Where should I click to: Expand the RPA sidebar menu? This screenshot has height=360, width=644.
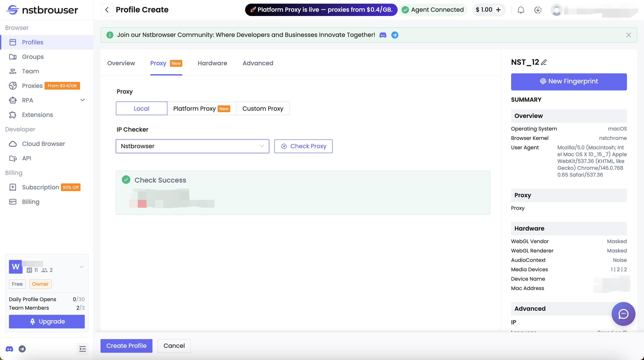click(x=82, y=100)
